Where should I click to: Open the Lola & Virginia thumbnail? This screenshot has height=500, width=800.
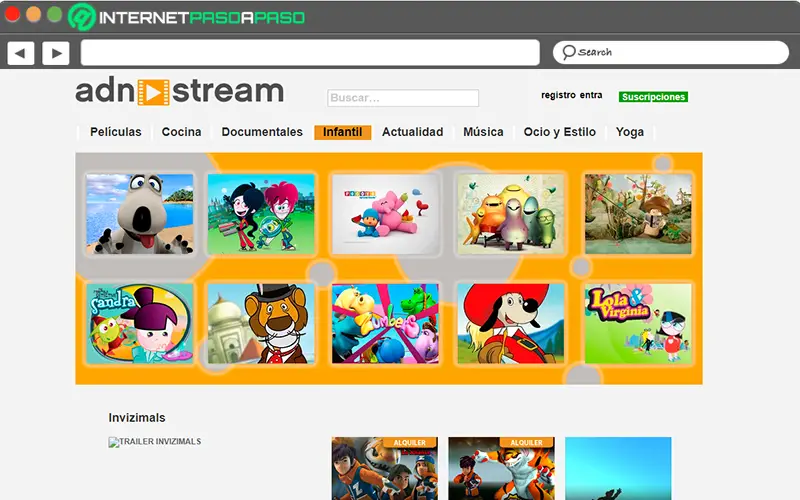(x=638, y=324)
